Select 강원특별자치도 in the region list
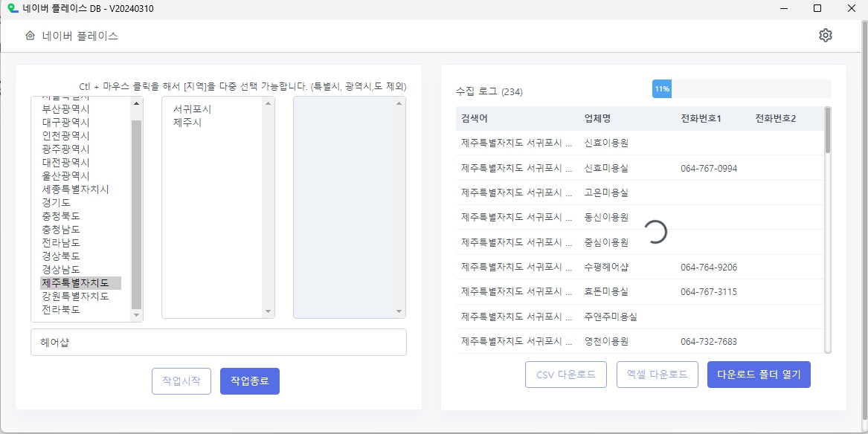Image resolution: width=868 pixels, height=434 pixels. point(75,297)
